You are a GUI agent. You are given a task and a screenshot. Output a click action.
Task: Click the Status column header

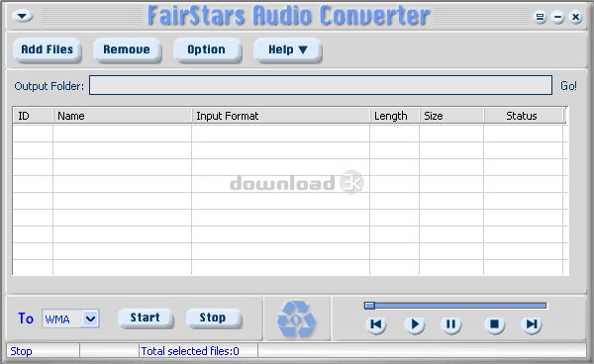(x=523, y=116)
